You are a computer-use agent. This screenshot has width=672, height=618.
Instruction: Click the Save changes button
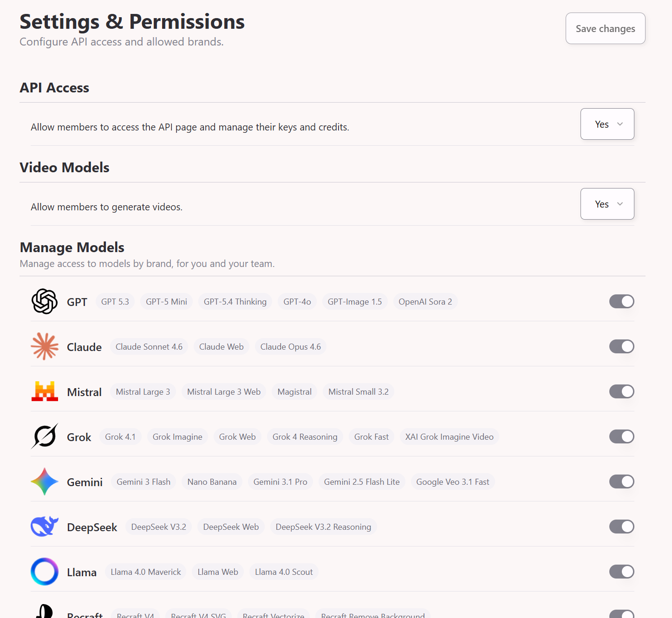point(605,28)
